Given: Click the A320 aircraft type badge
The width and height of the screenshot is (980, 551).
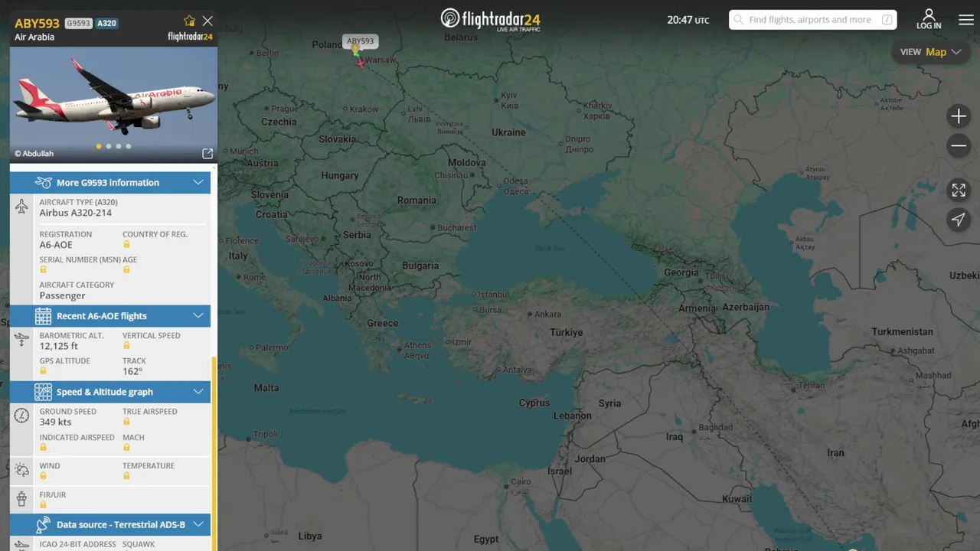Looking at the screenshot, I should [106, 24].
